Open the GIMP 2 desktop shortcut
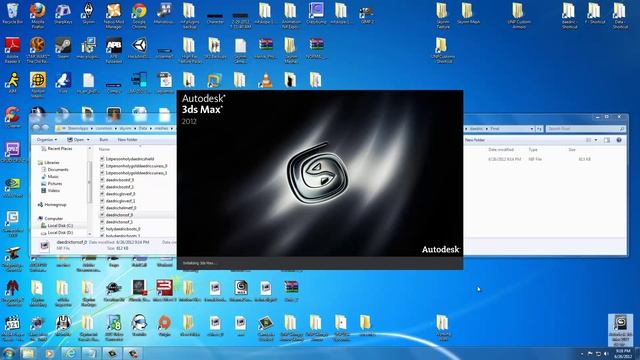This screenshot has width=640, height=360. (x=367, y=14)
